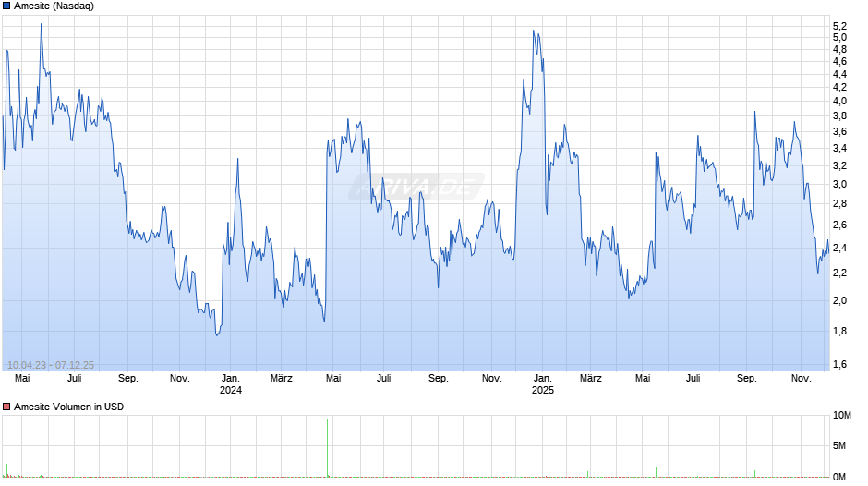The width and height of the screenshot is (868, 486).
Task: Click the 'Amesite Volumen in USD' label
Action: [x=68, y=407]
